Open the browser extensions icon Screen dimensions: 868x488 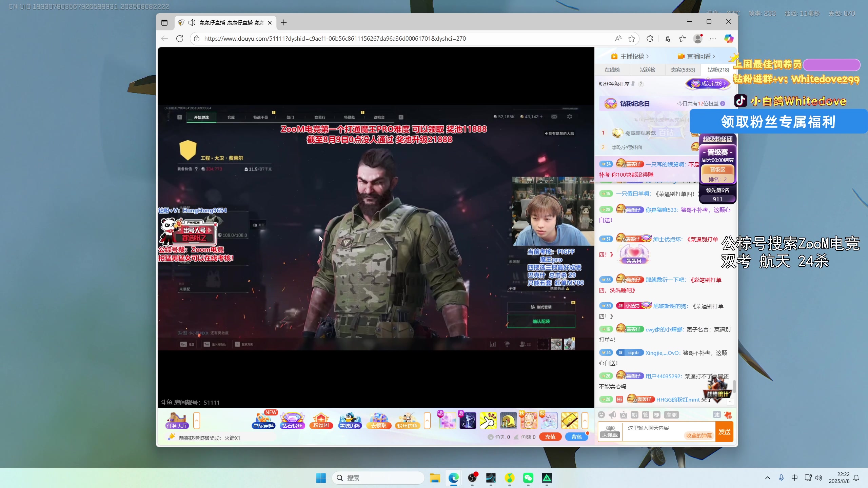pos(650,39)
